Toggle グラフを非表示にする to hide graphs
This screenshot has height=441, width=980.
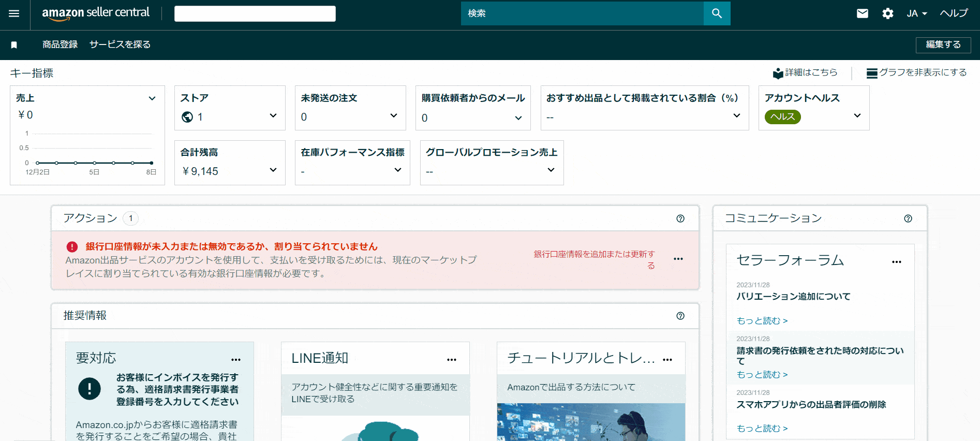916,73
